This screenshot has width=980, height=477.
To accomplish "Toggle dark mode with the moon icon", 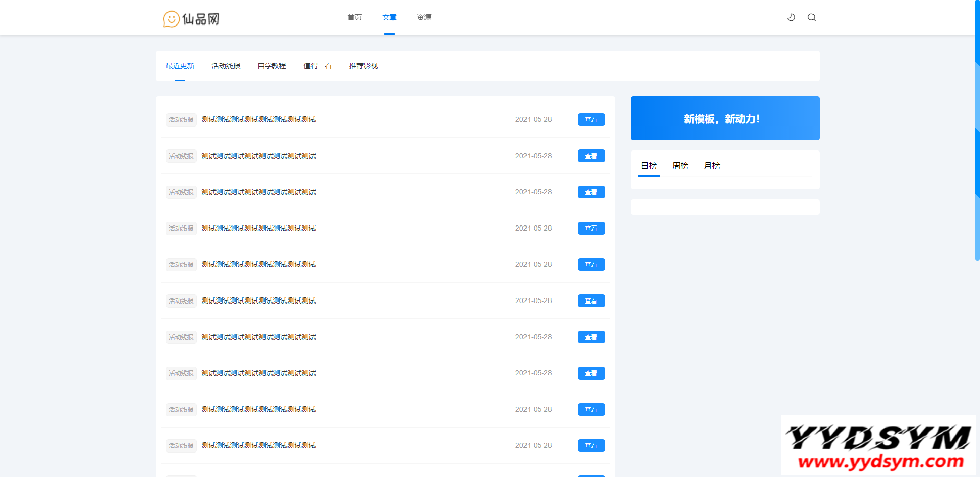I will pos(791,17).
